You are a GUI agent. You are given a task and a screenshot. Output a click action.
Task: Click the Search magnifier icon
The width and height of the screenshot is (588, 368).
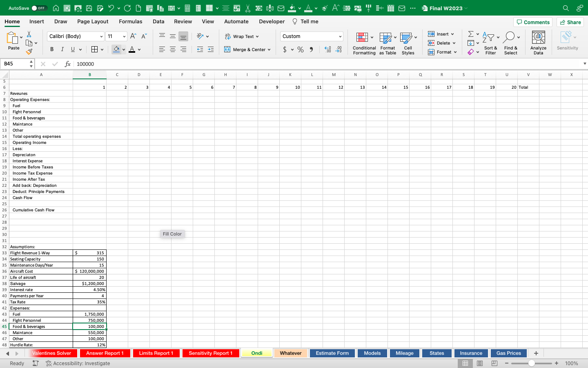(x=566, y=8)
